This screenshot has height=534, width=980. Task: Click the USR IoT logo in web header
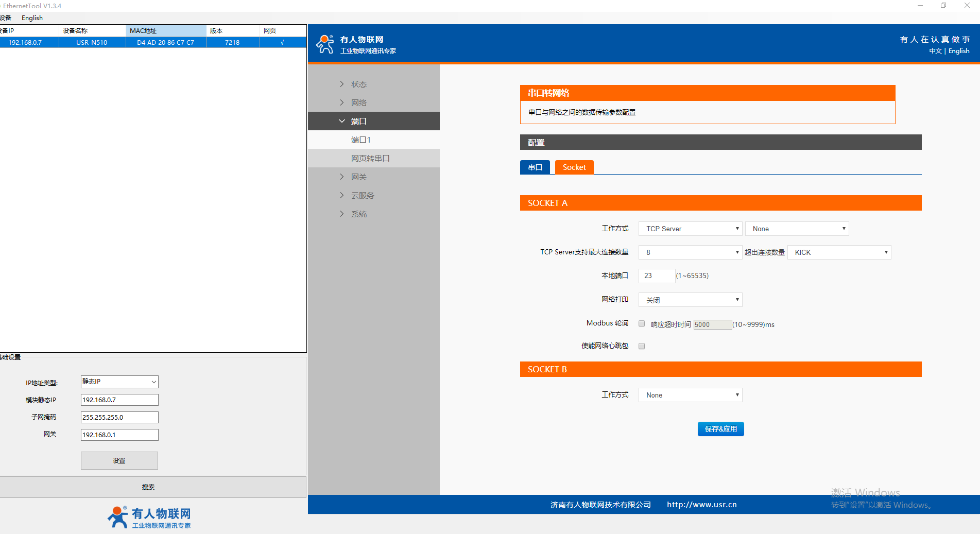(356, 44)
